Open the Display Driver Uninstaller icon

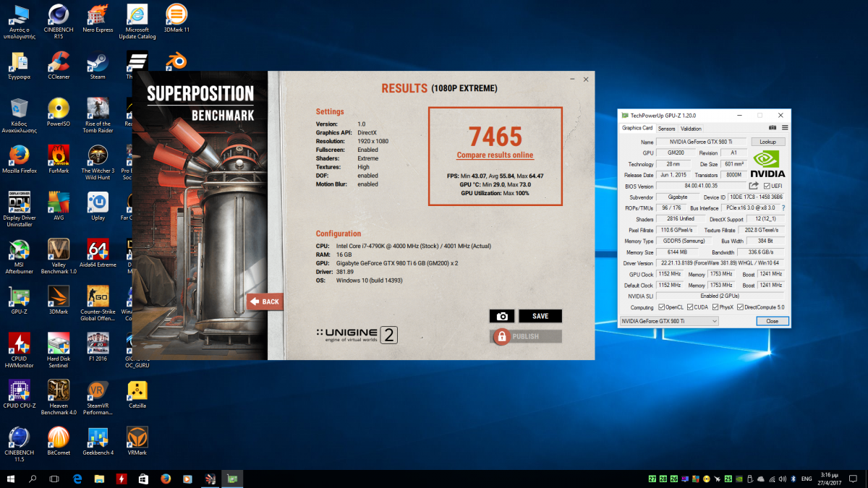point(20,210)
